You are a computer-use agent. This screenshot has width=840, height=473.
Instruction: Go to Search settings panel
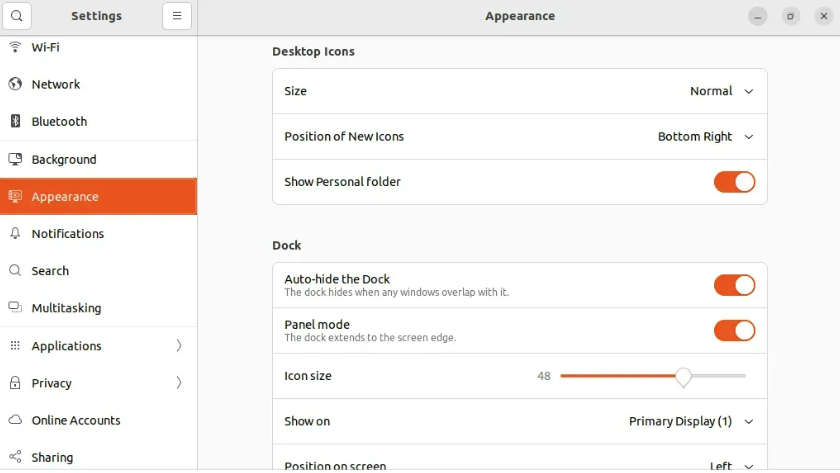coord(50,271)
